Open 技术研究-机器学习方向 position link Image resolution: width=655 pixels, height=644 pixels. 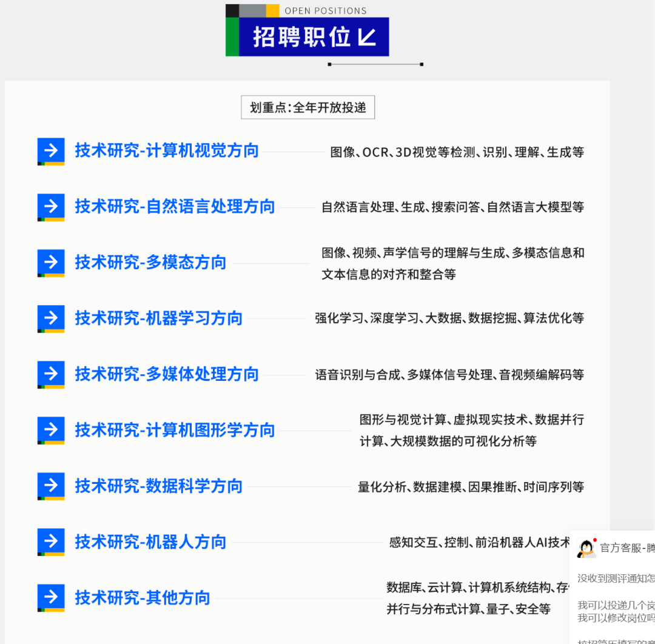(159, 318)
